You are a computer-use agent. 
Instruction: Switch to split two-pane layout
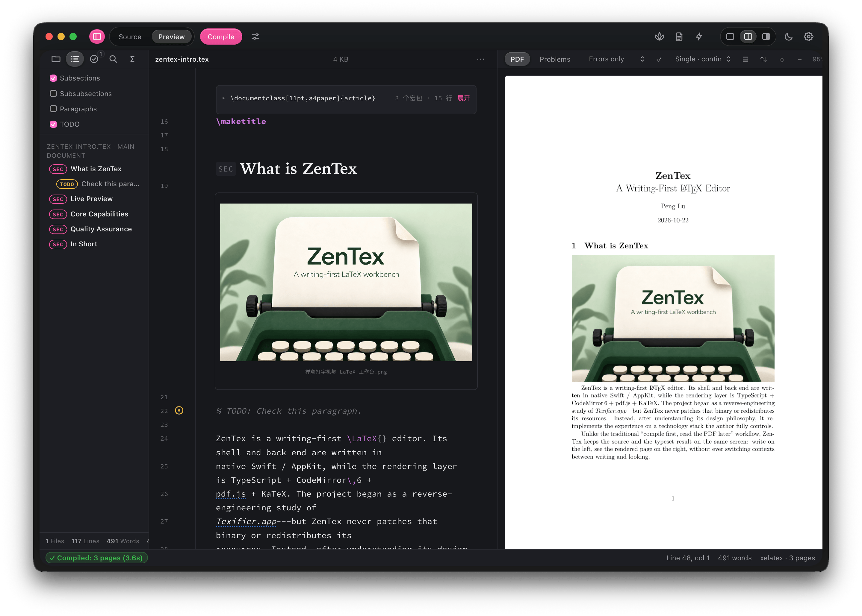(x=748, y=37)
